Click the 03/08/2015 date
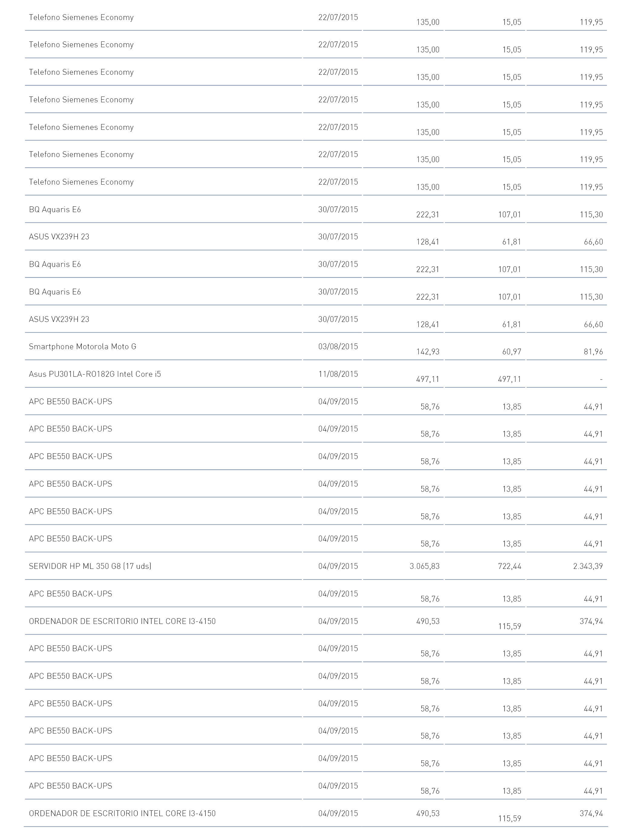 tap(338, 346)
